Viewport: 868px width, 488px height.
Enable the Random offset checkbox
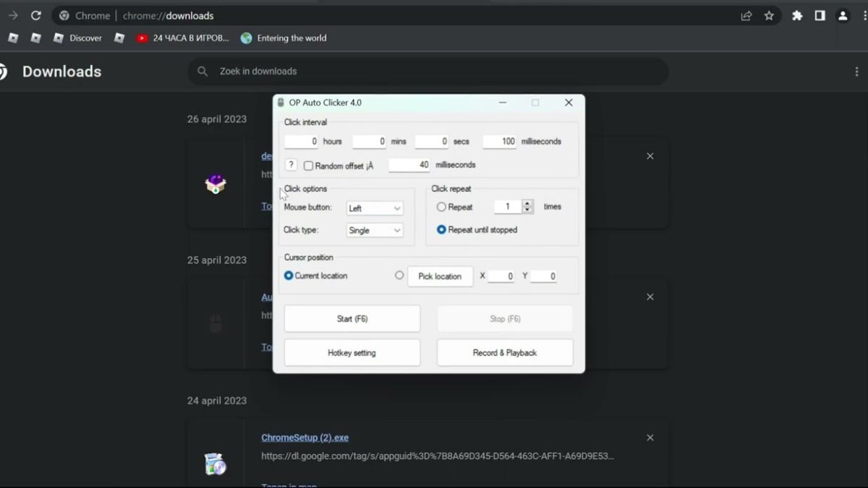[308, 166]
